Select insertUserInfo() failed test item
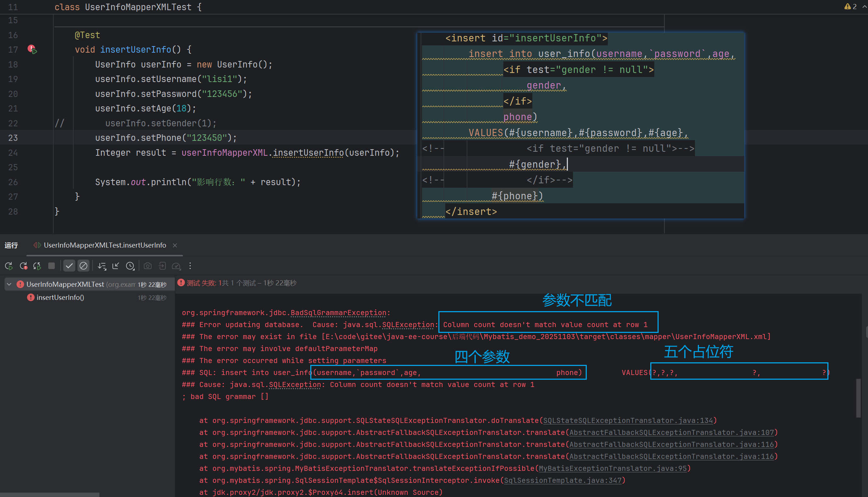 click(60, 298)
